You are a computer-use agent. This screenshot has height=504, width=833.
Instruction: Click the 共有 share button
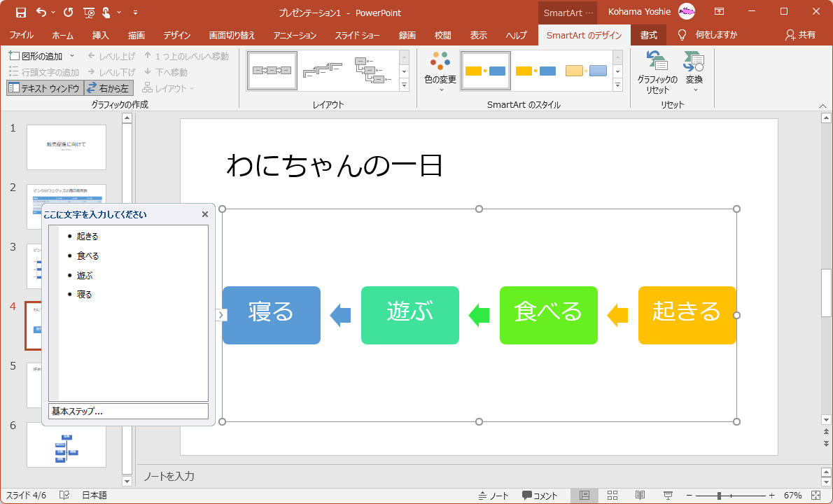click(x=801, y=35)
